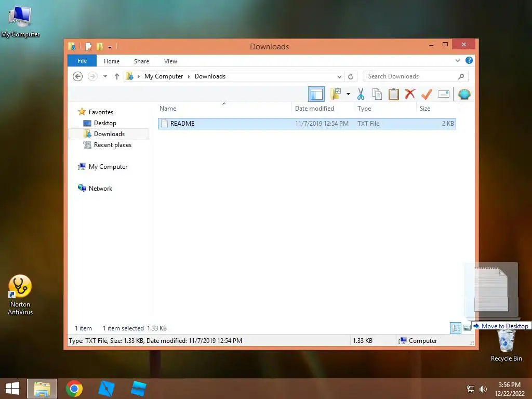The height and width of the screenshot is (399, 532).
Task: Select Favorites in navigation pane
Action: (101, 112)
